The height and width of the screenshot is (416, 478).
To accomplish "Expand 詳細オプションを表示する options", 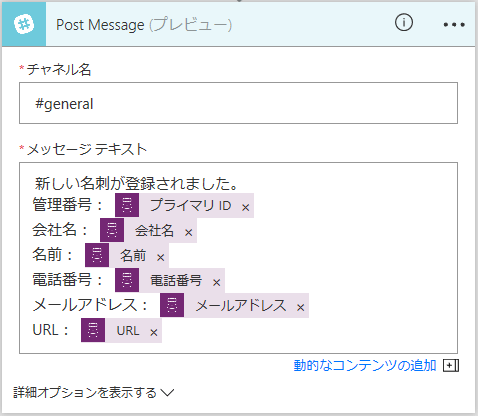I will pyautogui.click(x=94, y=393).
